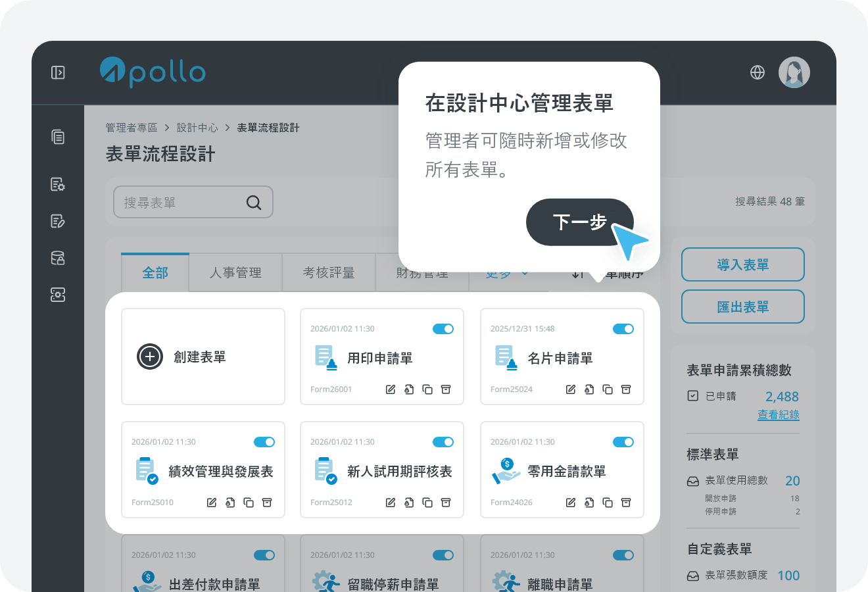Open the form settings gear sidebar icon
Viewport: 868px width, 592px height.
click(x=58, y=184)
